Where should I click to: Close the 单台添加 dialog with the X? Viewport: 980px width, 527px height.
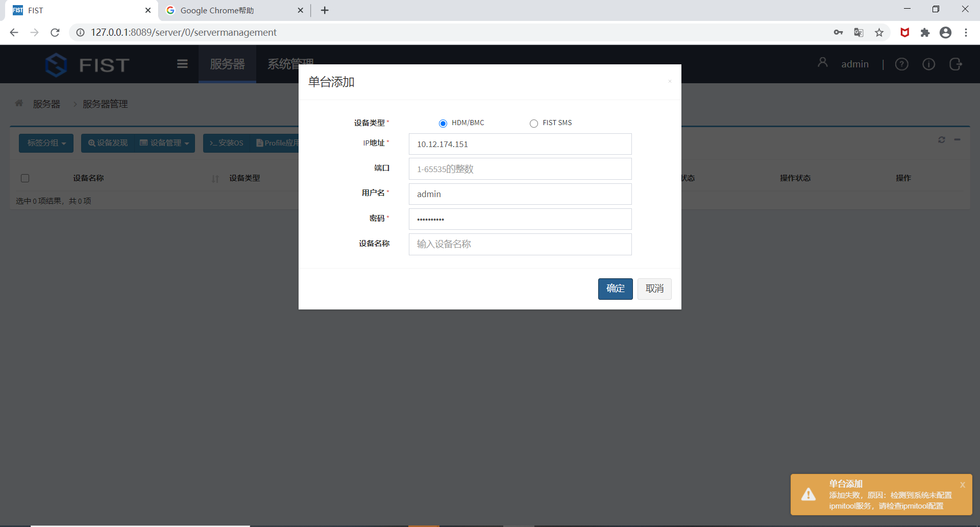click(670, 81)
